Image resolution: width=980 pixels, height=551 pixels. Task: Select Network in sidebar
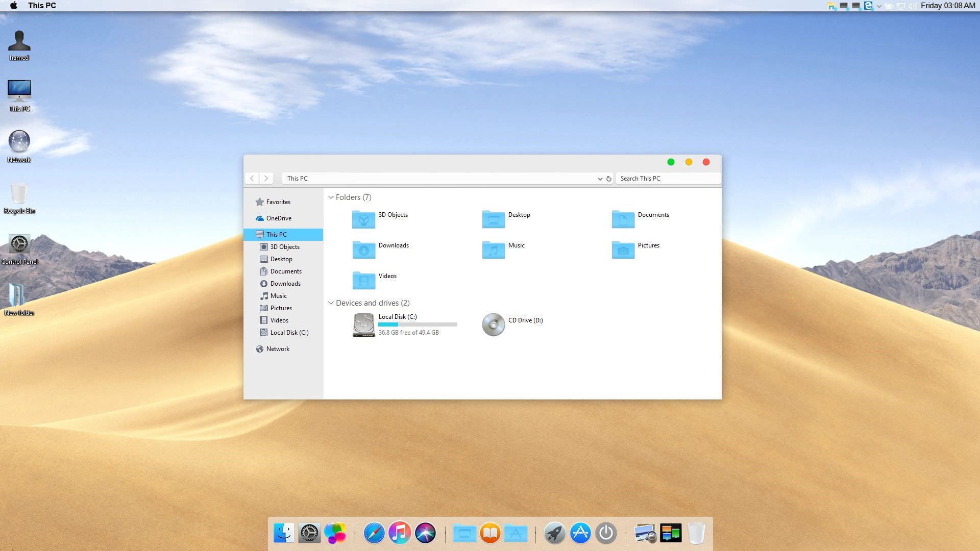tap(277, 348)
